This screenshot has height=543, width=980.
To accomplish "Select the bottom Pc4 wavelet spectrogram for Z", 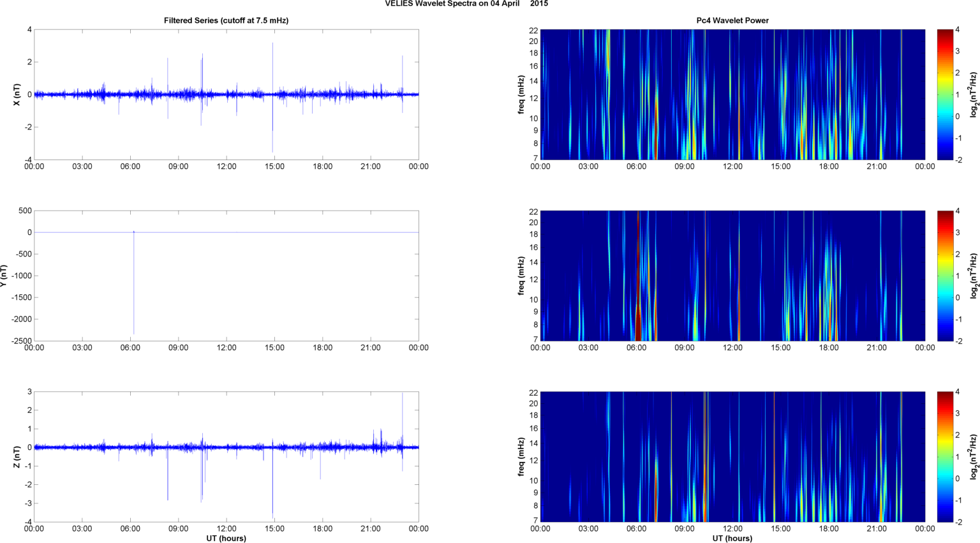I will click(x=732, y=457).
